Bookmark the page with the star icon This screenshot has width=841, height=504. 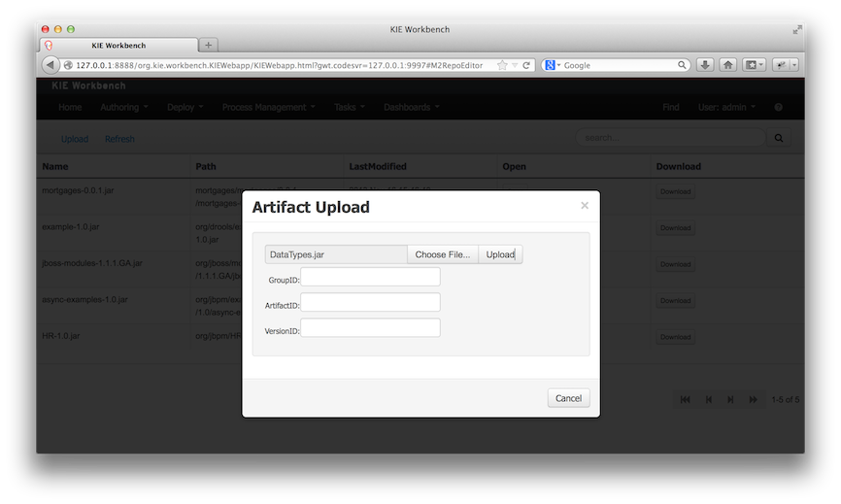coord(502,65)
